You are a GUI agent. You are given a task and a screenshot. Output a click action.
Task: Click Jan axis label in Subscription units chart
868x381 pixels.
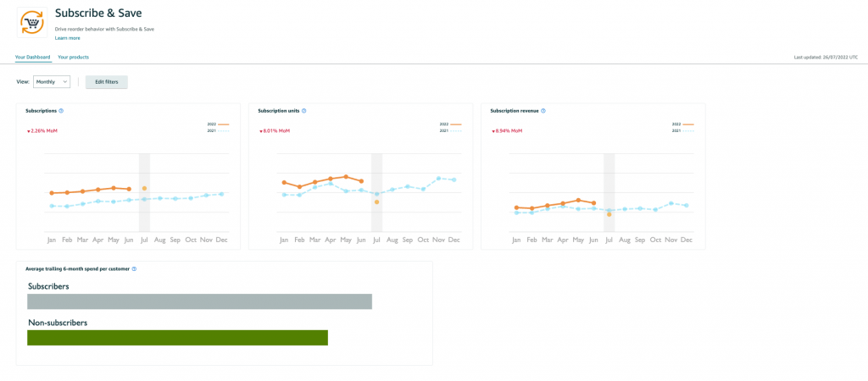pos(283,240)
